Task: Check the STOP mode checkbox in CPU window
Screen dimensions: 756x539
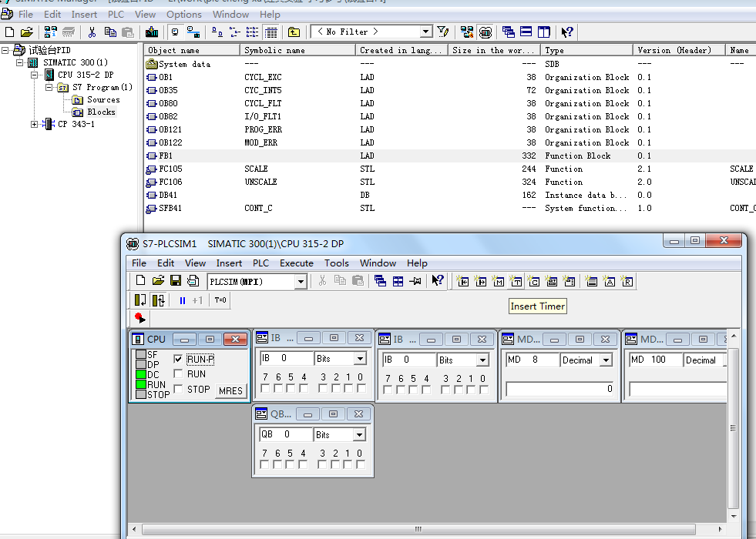Action: click(178, 389)
